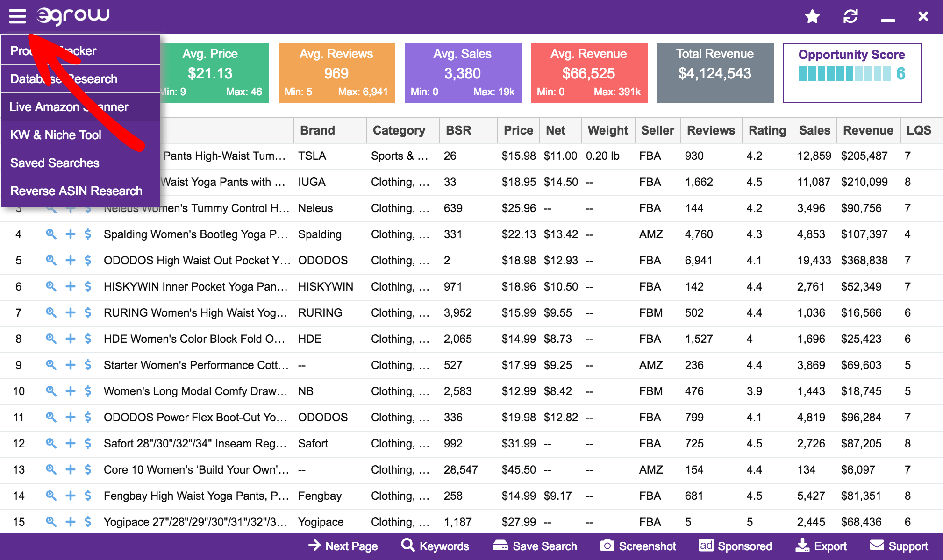Click dollar icon for Spalding row 4
943x560 pixels.
[x=88, y=234]
